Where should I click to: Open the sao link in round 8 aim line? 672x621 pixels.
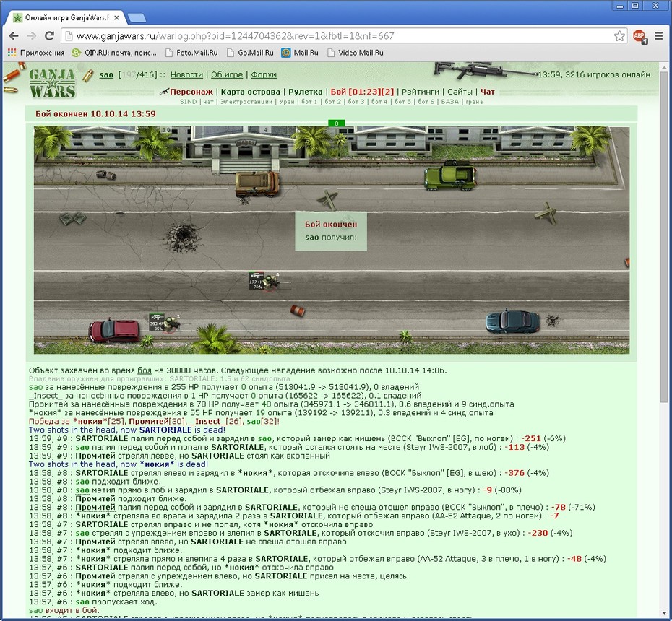pyautogui.click(x=82, y=490)
